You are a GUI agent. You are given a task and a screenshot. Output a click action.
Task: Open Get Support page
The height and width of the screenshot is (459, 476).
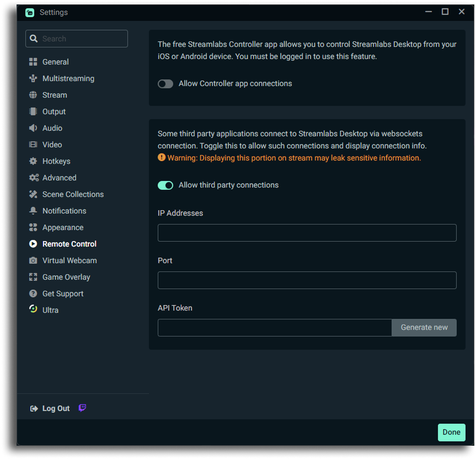(63, 294)
